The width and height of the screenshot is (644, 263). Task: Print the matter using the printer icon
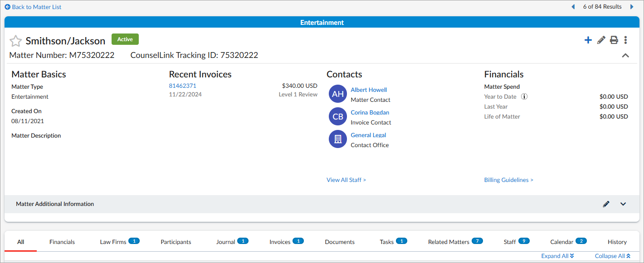[x=614, y=40]
